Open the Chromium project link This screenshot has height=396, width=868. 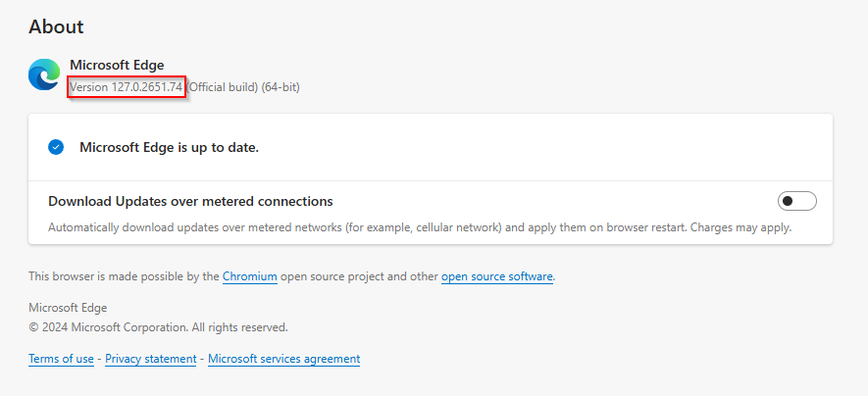[x=250, y=276]
